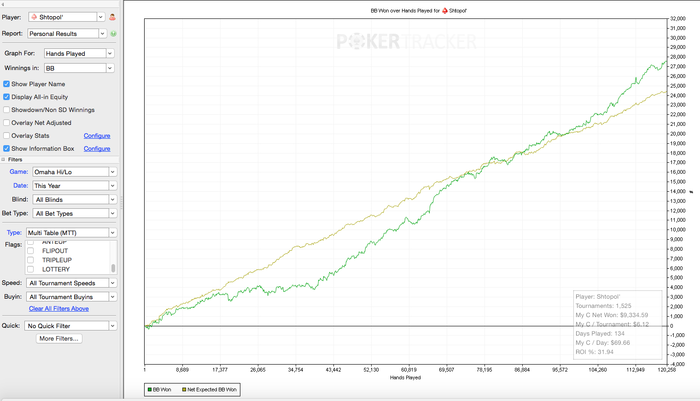Click the ROI %: 31.94 text
This screenshot has height=401, width=700.
[x=595, y=352]
